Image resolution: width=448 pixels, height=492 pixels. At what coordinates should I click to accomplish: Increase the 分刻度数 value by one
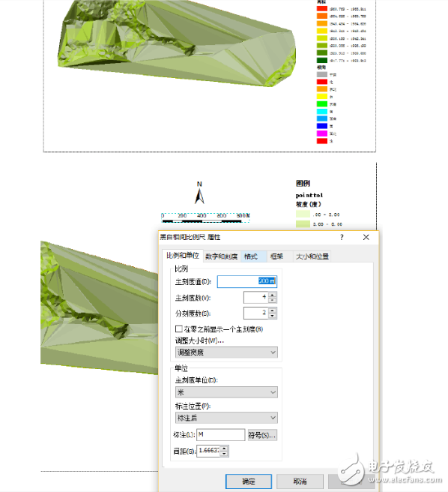[x=272, y=310]
